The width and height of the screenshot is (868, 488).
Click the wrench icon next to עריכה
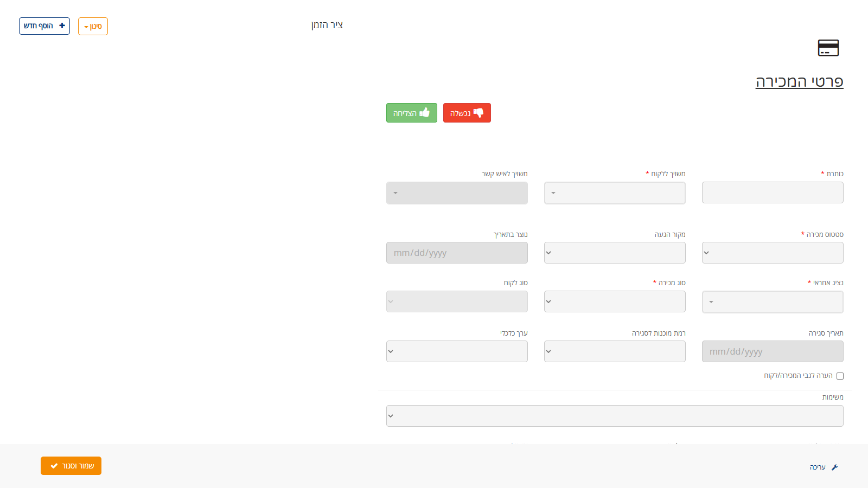pyautogui.click(x=834, y=466)
